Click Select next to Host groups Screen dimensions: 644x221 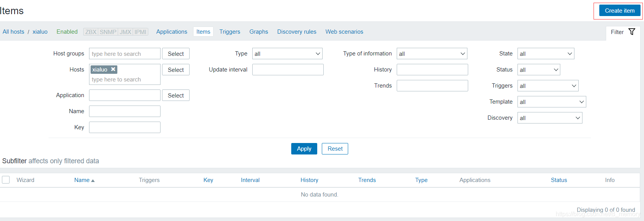(x=176, y=54)
